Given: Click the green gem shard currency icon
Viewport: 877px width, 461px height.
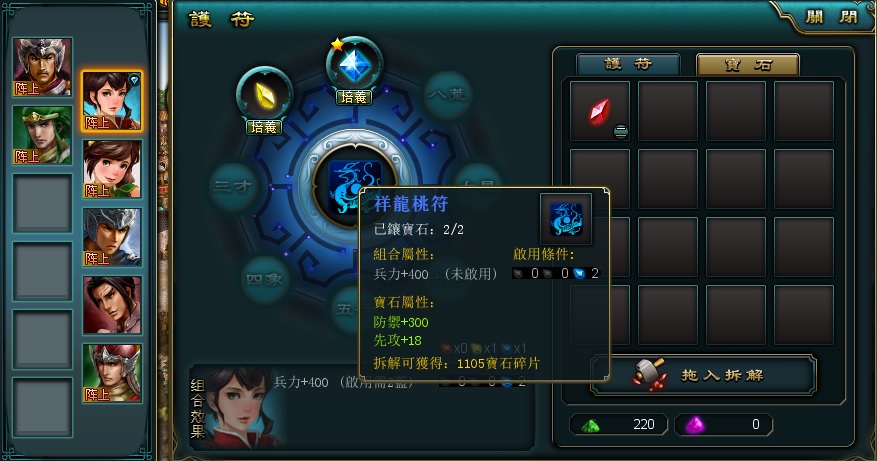Looking at the screenshot, I should [590, 426].
